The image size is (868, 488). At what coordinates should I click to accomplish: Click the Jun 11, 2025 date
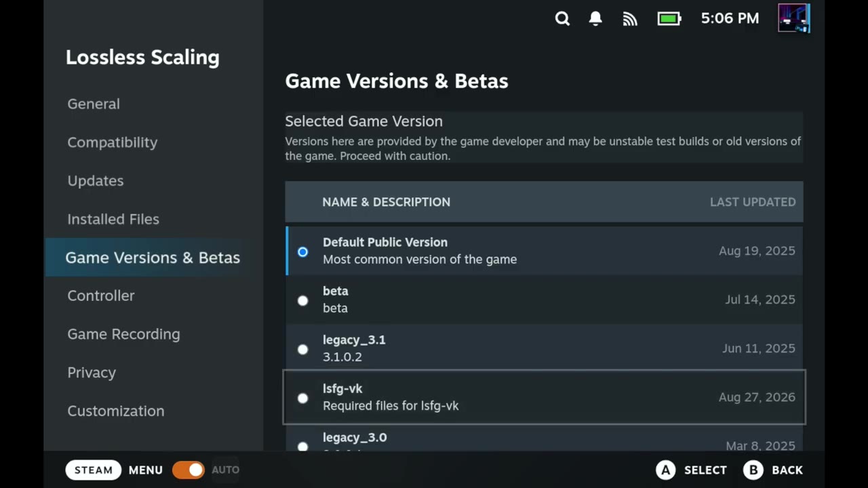click(759, 348)
